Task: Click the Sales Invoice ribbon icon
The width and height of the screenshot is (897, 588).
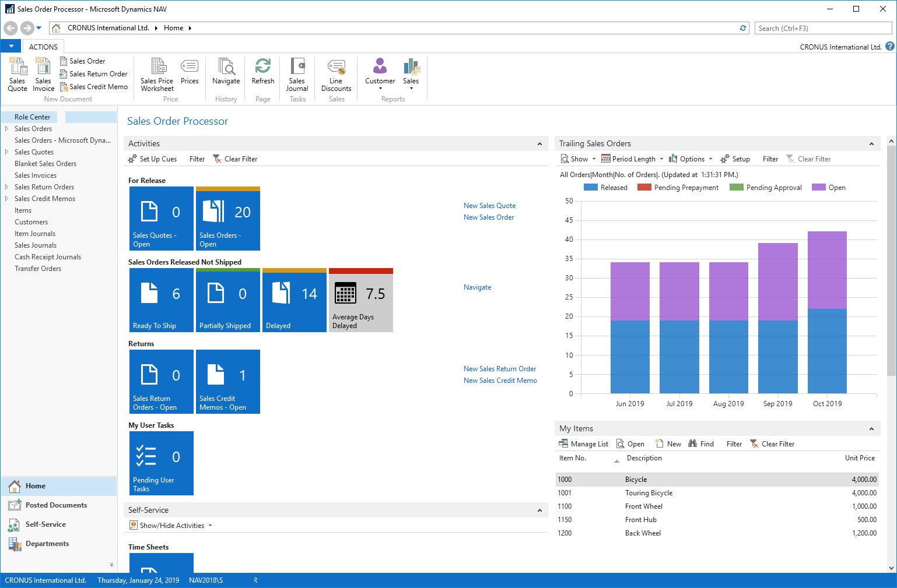Action: pyautogui.click(x=43, y=74)
